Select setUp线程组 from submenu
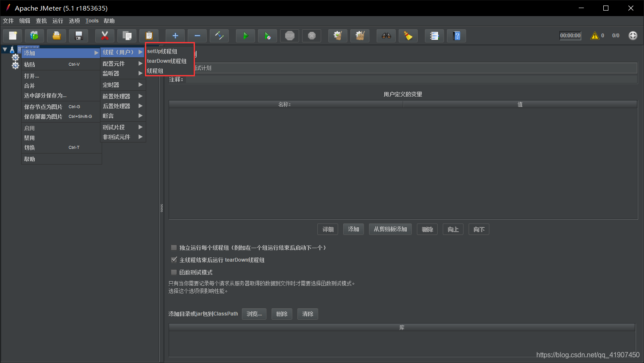Viewport: 644px width, 363px height. point(169,51)
